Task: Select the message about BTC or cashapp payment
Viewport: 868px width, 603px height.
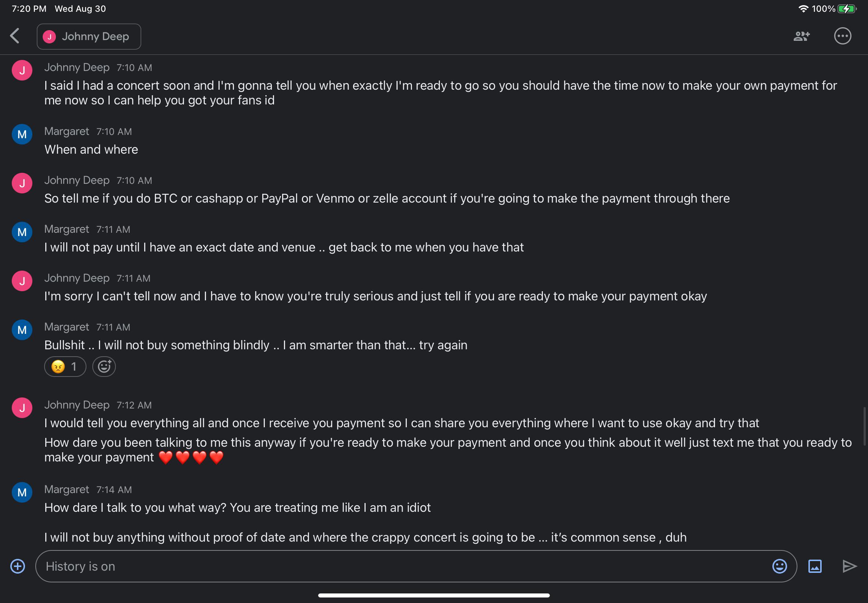Action: coord(387,198)
